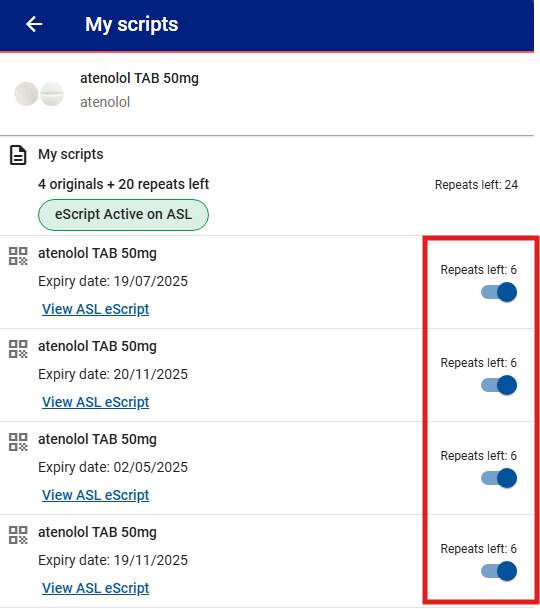This screenshot has height=609, width=540.
Task: Toggle off script expiring 20/11/2025
Action: click(x=499, y=385)
